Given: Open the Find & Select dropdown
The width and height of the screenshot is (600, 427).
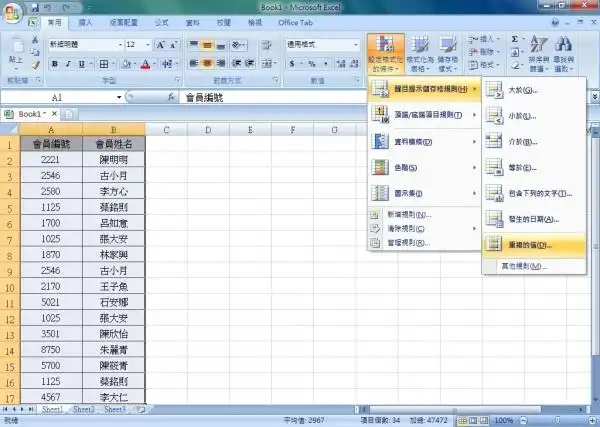Looking at the screenshot, I should point(564,54).
